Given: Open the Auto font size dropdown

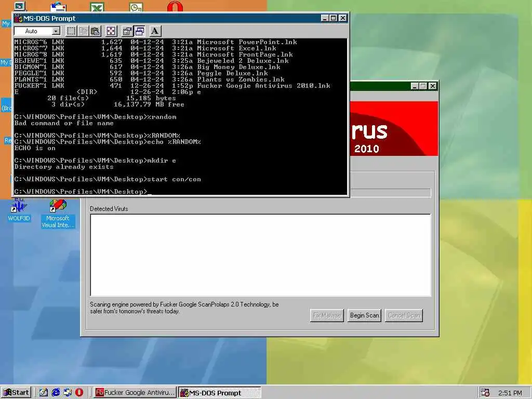Looking at the screenshot, I should 56,31.
